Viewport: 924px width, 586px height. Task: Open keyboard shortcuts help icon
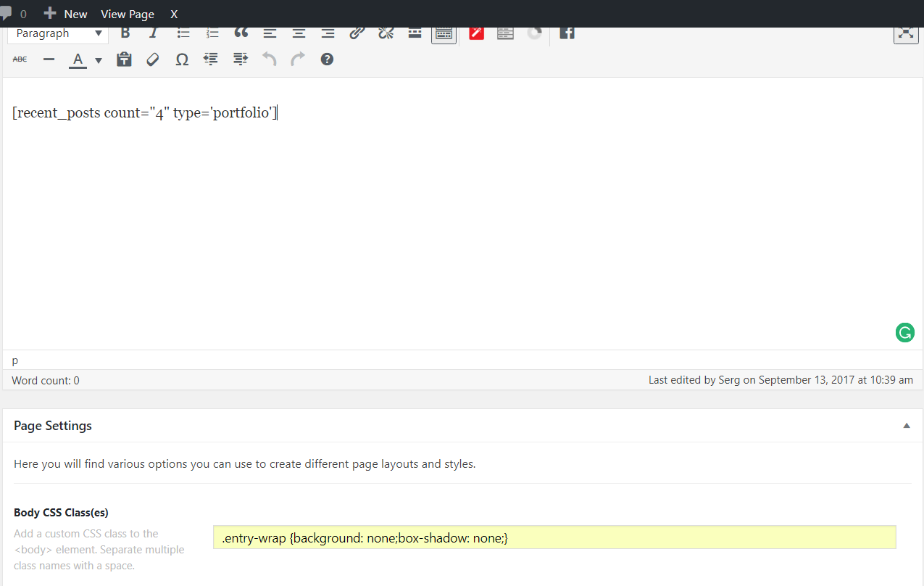tap(327, 59)
